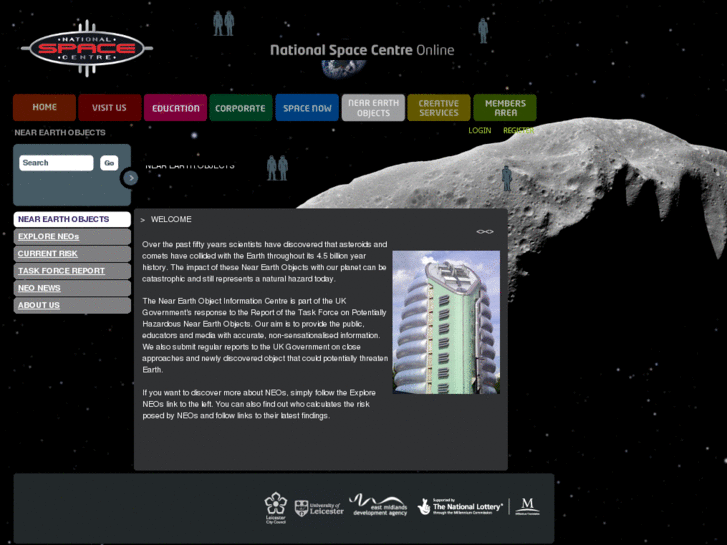Open the Visit Us tab
727x545 pixels.
109,107
